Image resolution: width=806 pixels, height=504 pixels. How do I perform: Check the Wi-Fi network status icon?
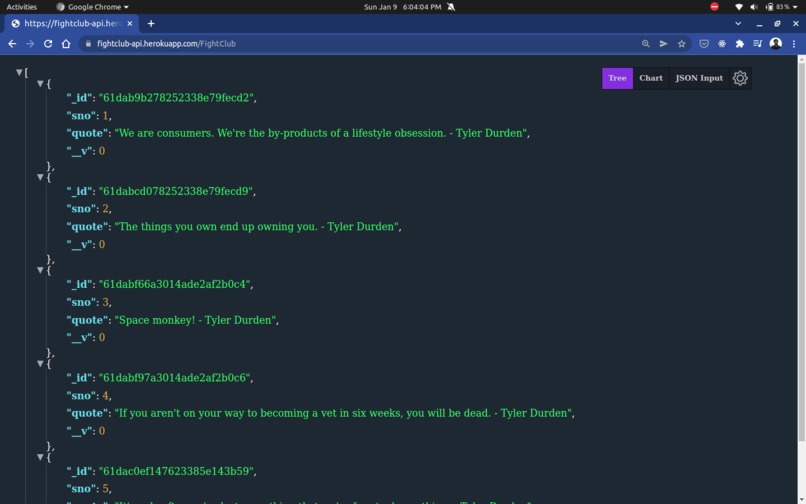pos(739,7)
